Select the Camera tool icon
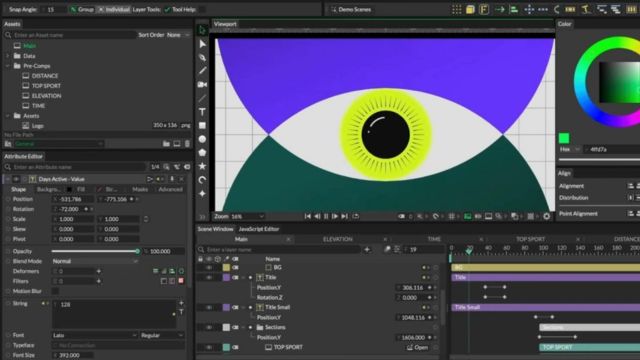This screenshot has width=640, height=360. click(x=202, y=84)
